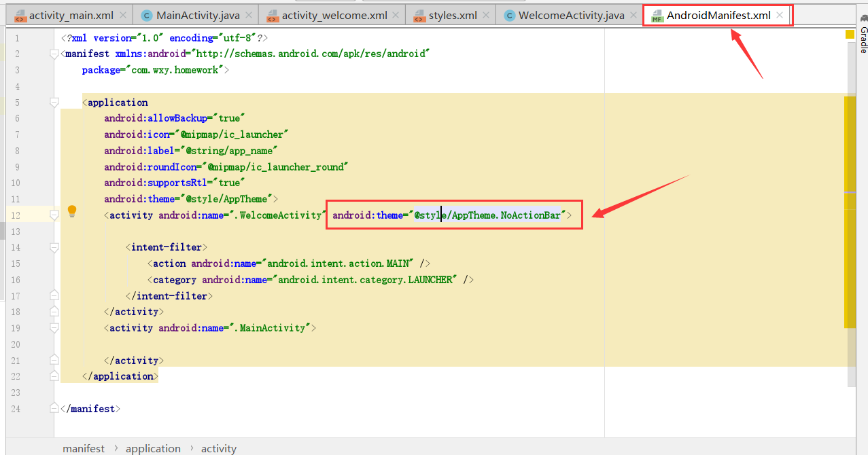The height and width of the screenshot is (455, 868).
Task: Close the activity_main.xml tab
Action: tap(122, 15)
